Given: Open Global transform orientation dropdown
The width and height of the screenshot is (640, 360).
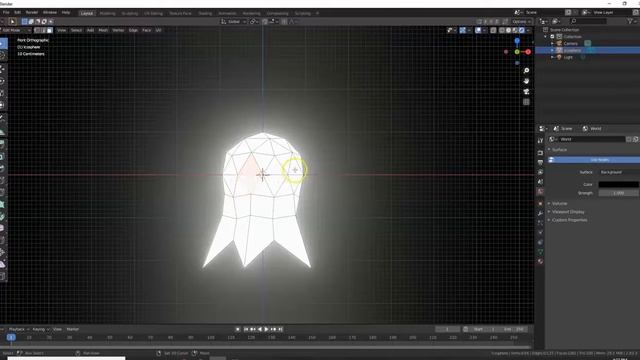Looking at the screenshot, I should click(x=233, y=21).
